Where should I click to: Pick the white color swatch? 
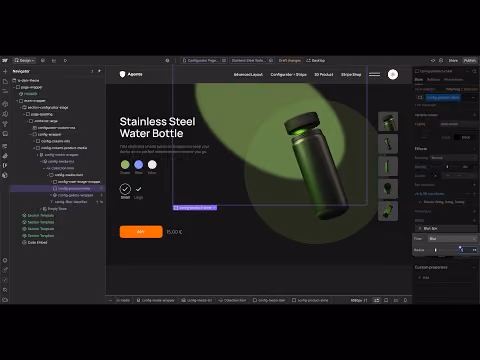(152, 164)
